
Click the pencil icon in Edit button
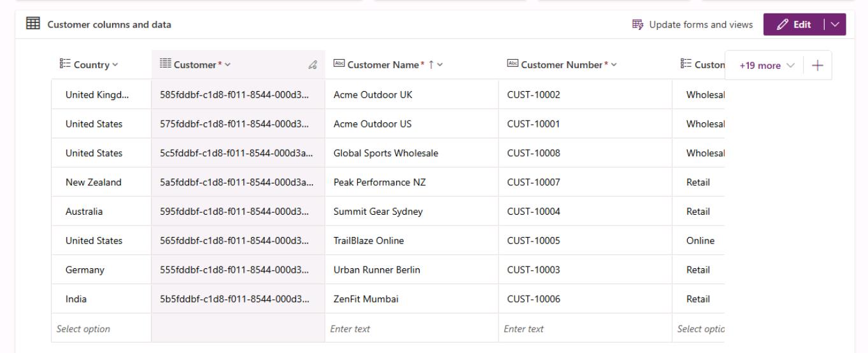784,25
